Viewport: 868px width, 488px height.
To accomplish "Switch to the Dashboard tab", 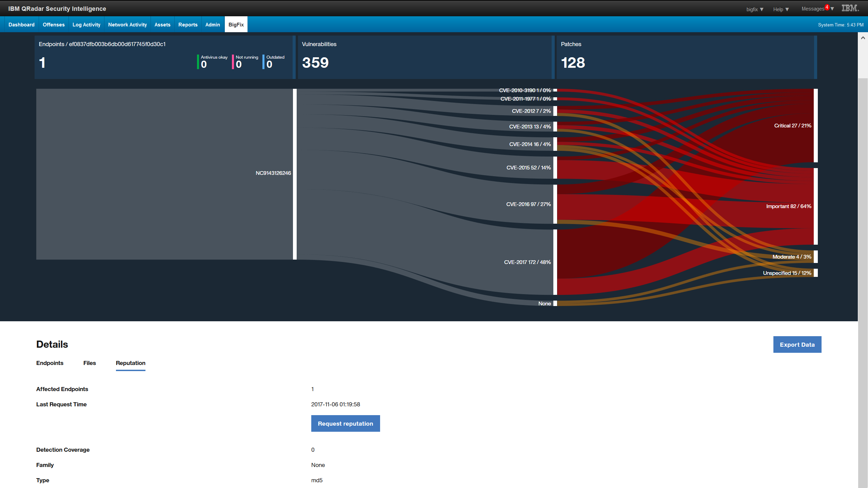I will (x=21, y=24).
